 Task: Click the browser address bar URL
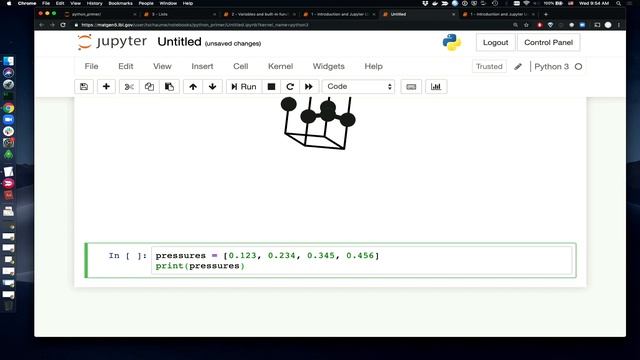[x=195, y=25]
